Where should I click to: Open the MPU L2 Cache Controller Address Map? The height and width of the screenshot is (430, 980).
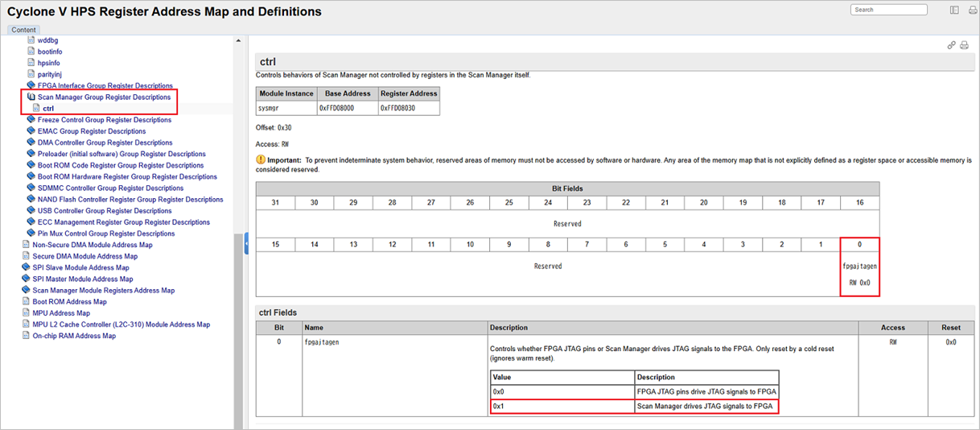tap(121, 325)
